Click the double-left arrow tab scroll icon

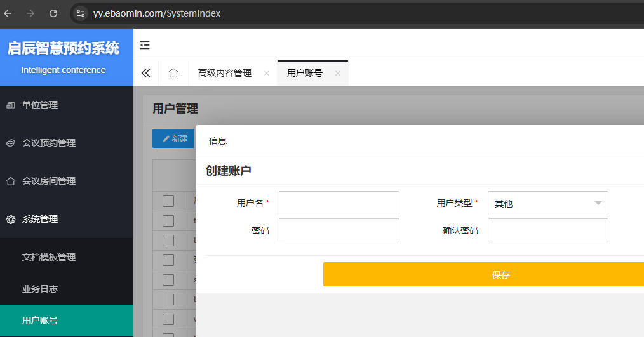click(146, 73)
